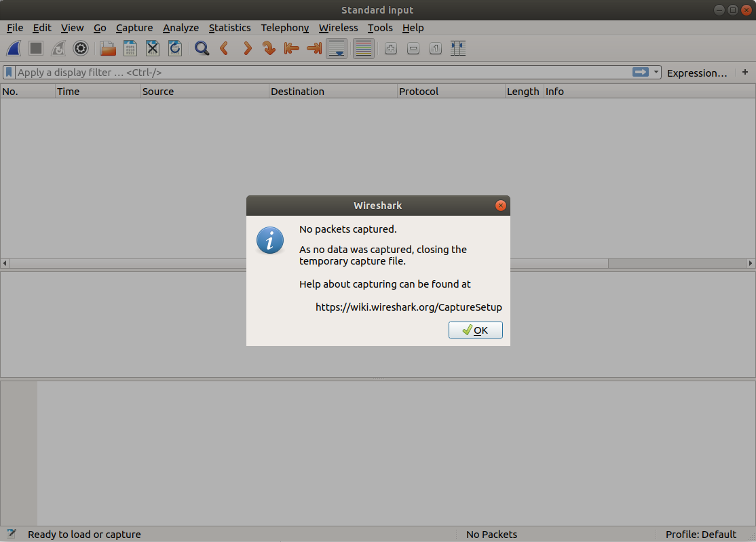
Task: Open display filter history dropdown
Action: tap(656, 73)
